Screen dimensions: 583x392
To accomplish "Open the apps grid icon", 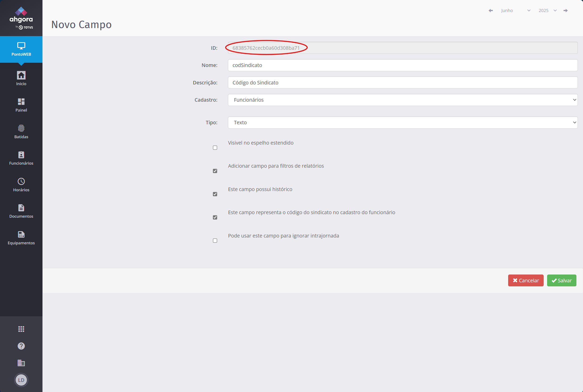I will click(x=21, y=329).
